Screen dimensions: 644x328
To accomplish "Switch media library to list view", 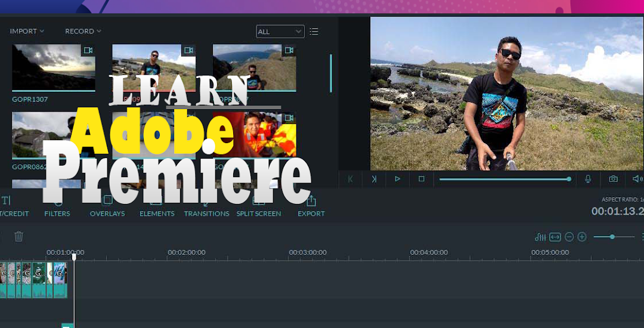I will click(314, 32).
